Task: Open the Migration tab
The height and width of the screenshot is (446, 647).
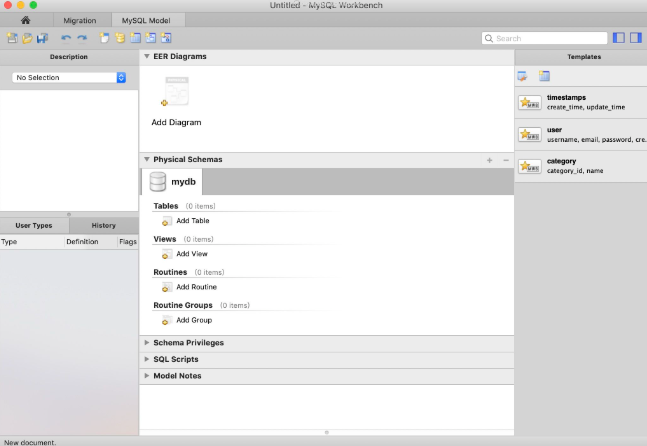Action: [x=80, y=20]
